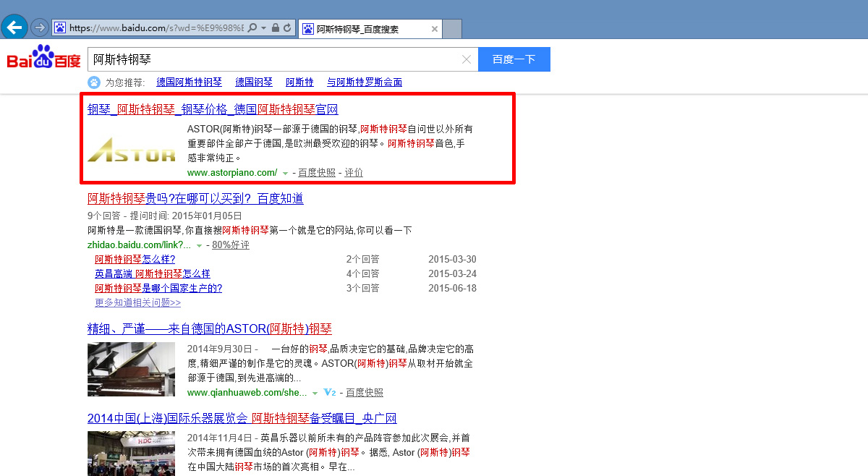
Task: Click the browser Forward arrow
Action: pyautogui.click(x=38, y=27)
